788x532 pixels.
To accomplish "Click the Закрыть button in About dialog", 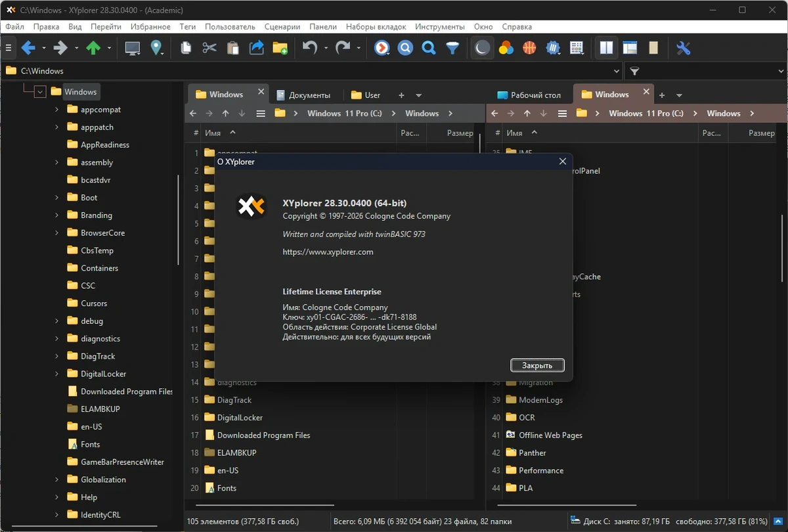I will 537,366.
